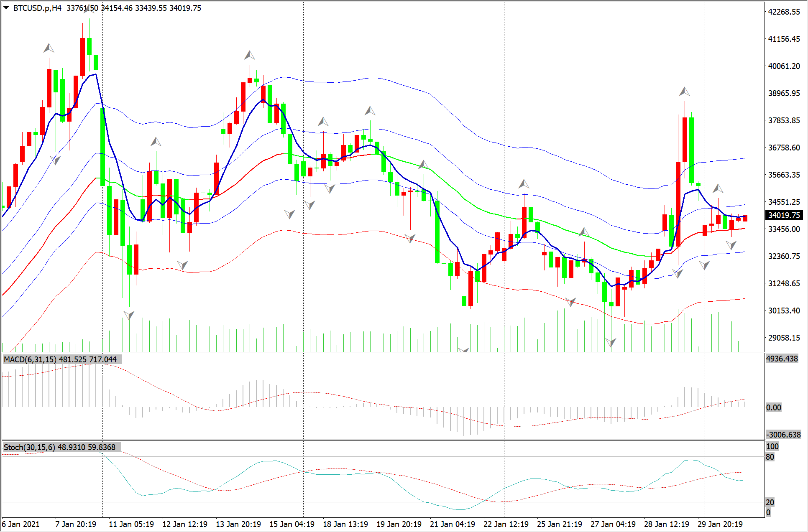The width and height of the screenshot is (808, 532).
Task: Click price level 32360.75 on scale
Action: pyautogui.click(x=784, y=256)
